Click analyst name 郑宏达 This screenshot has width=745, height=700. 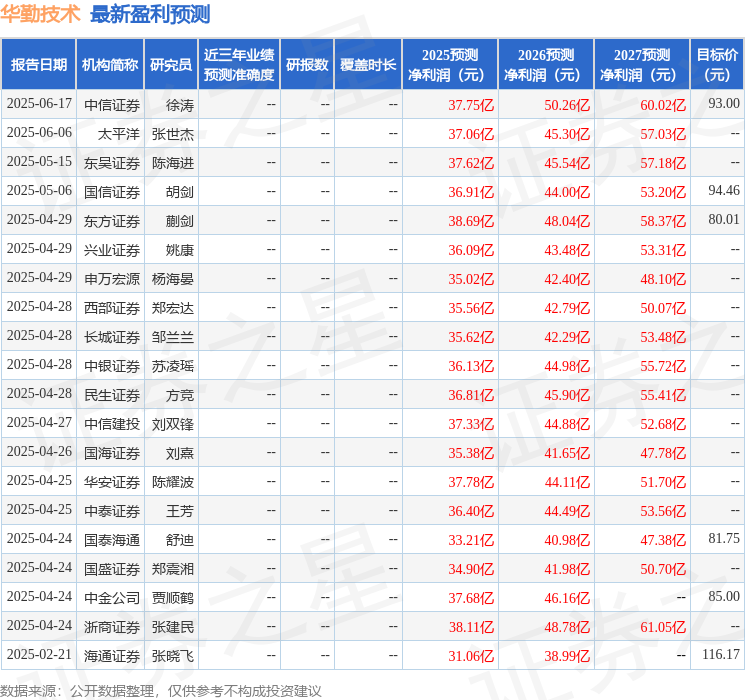point(172,308)
